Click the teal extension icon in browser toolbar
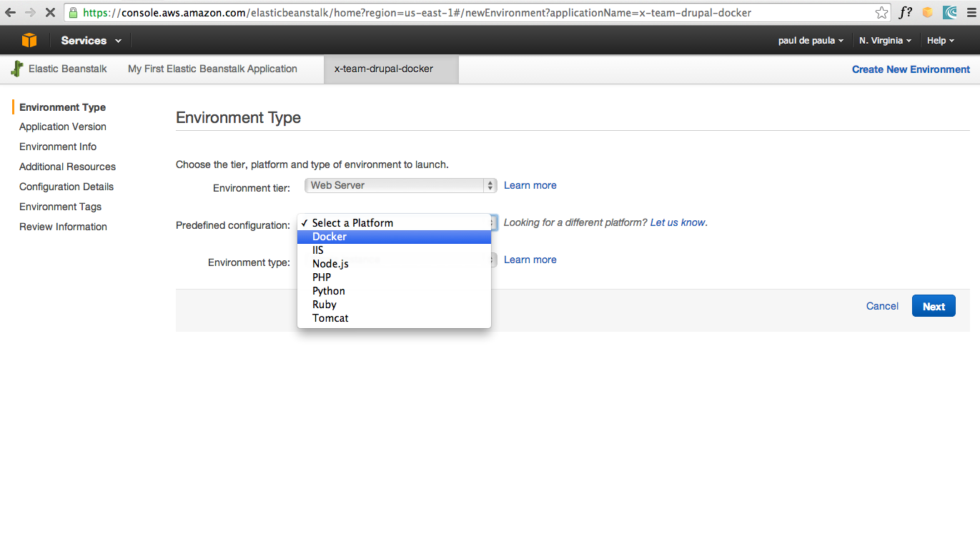This screenshot has height=552, width=980. (x=949, y=12)
